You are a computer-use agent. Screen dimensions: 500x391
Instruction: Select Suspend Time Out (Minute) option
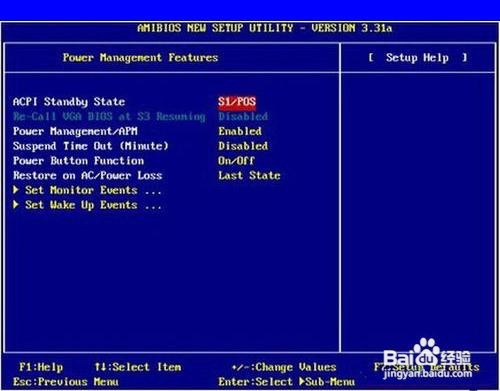coord(91,146)
